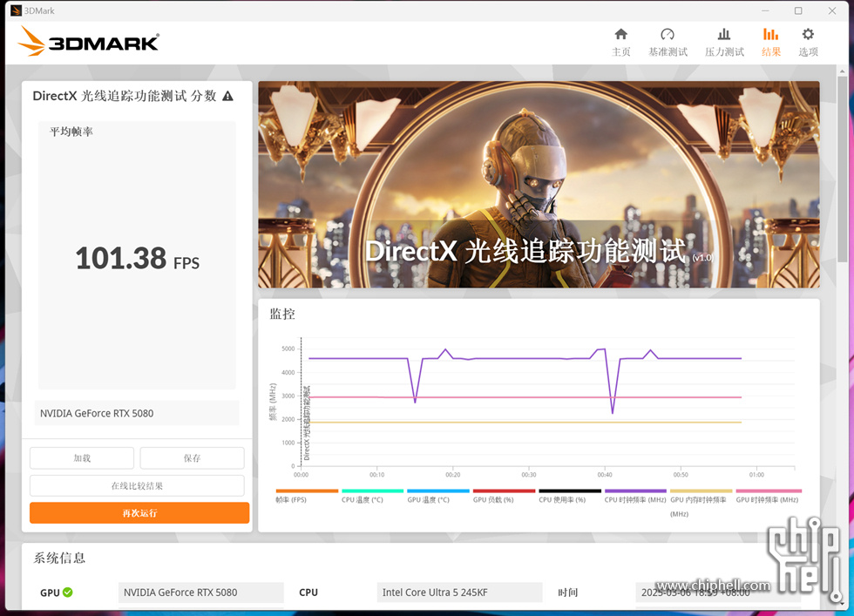Click the 3DMark logo in the header

pos(89,42)
